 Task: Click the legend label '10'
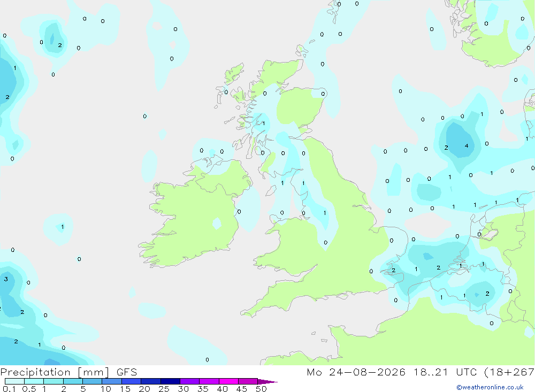[106, 389]
